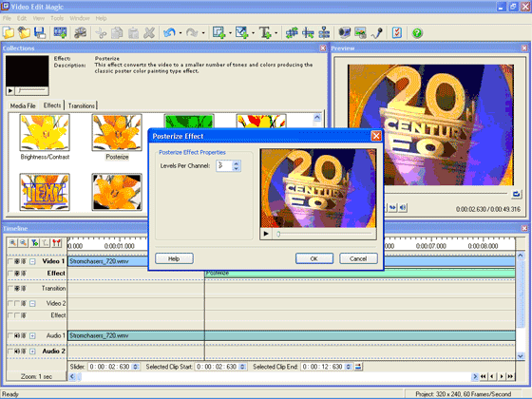Screen dimensions: 532x399
Task: Zoom in on the timeline
Action: 12,242
